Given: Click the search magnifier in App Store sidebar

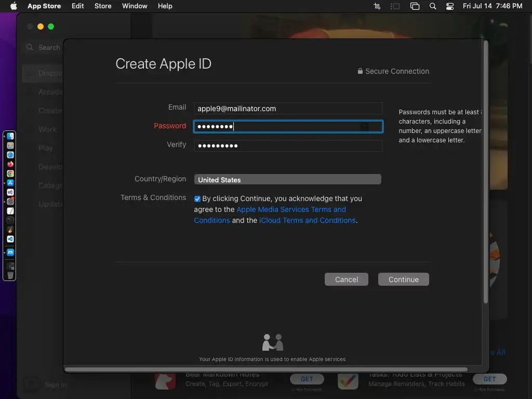Looking at the screenshot, I should (30, 47).
